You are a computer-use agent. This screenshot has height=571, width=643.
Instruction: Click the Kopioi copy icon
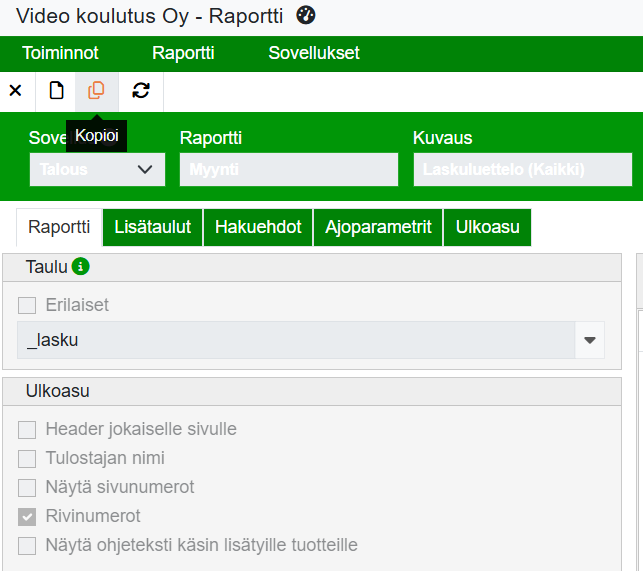(96, 91)
